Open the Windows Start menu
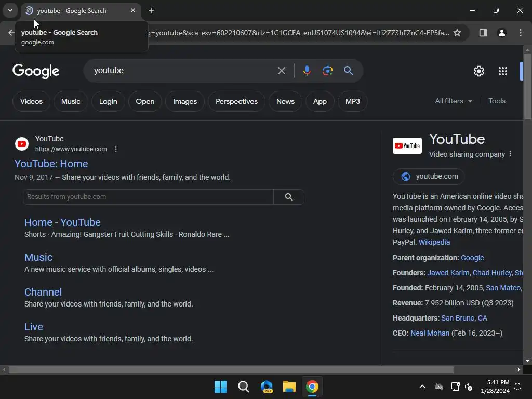This screenshot has width=532, height=399. (x=220, y=387)
